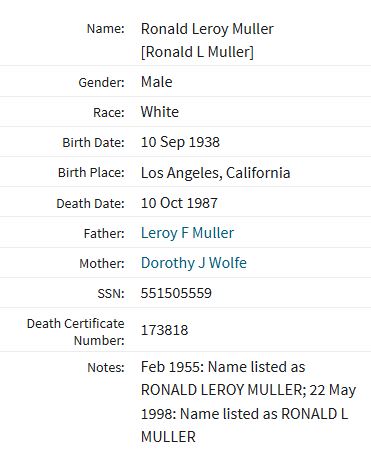Click the Death Certificate Number: label
This screenshot has width=371, height=455.
pos(75,332)
